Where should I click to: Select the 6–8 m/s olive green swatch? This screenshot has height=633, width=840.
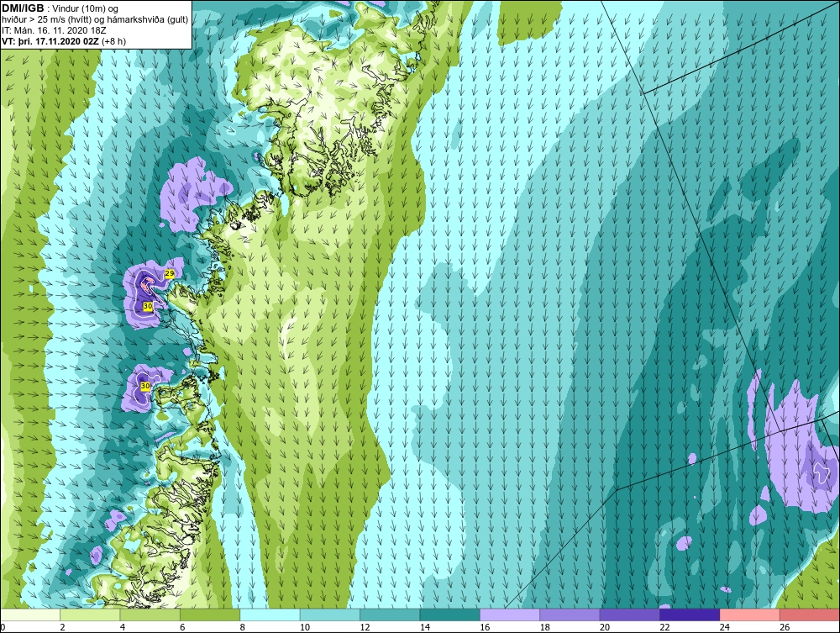(211, 615)
